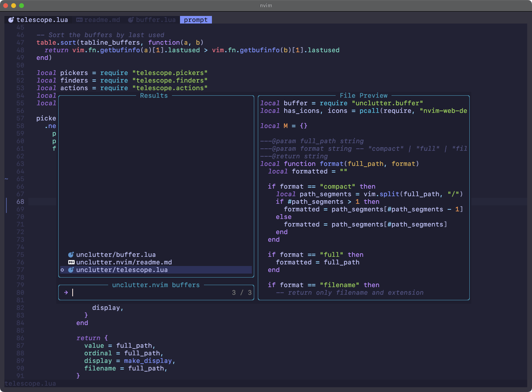The image size is (532, 392).
Task: Click the 3 / 3 results counter
Action: (242, 293)
